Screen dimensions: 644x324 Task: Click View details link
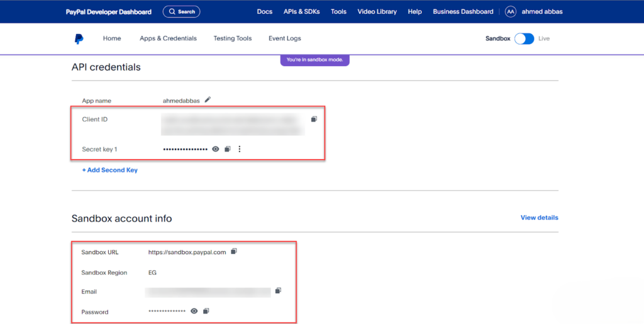539,218
